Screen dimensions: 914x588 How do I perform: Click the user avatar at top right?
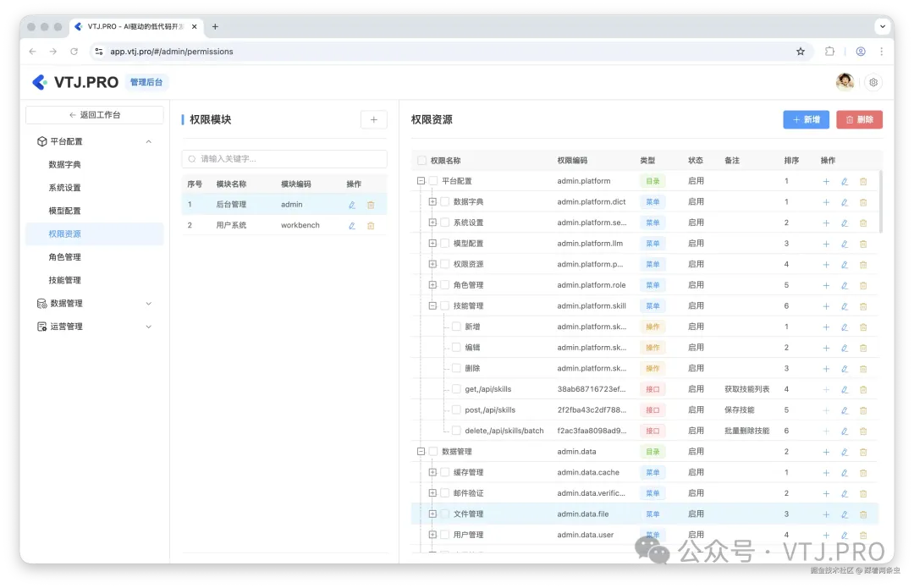click(x=845, y=82)
